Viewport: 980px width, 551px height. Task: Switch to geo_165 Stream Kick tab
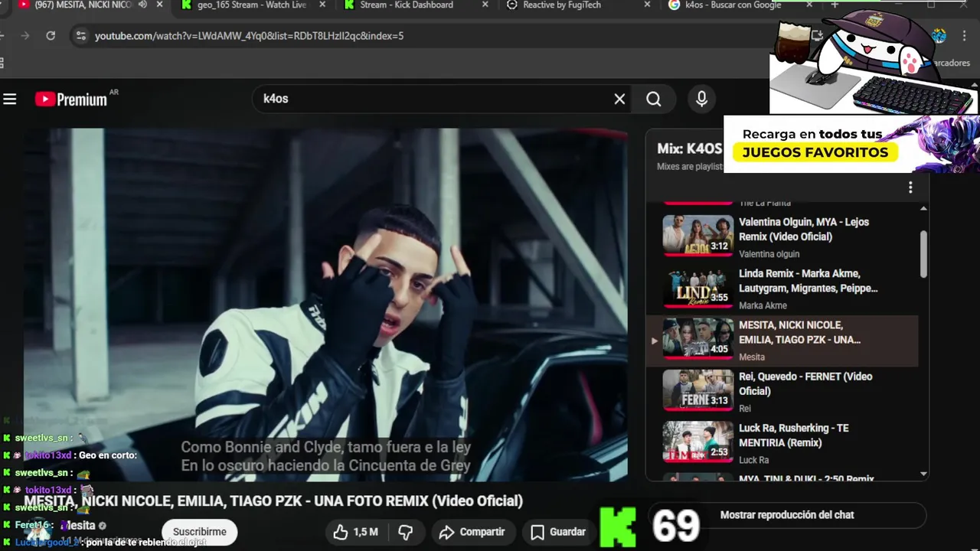(x=251, y=5)
